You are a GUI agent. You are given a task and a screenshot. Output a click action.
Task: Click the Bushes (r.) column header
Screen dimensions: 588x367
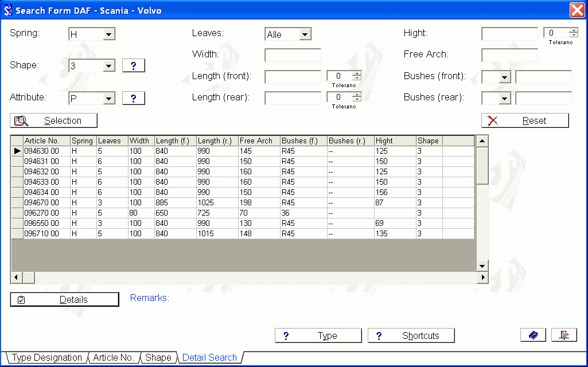click(x=351, y=141)
